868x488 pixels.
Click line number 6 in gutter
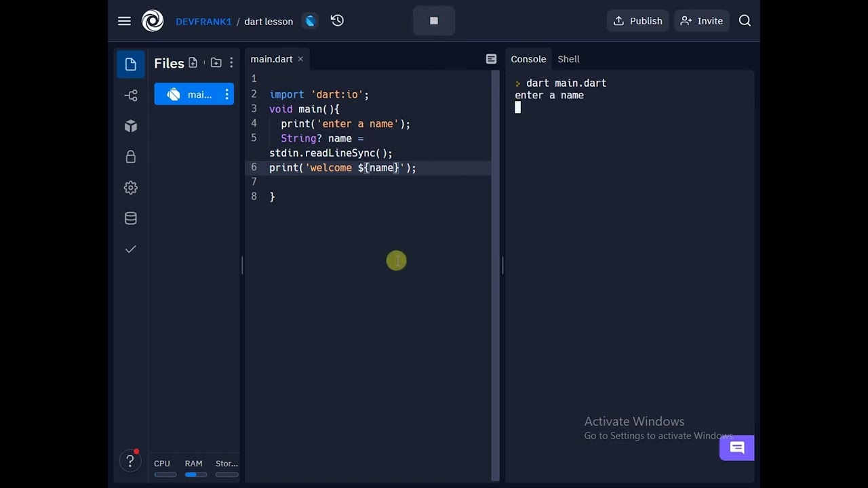click(254, 167)
